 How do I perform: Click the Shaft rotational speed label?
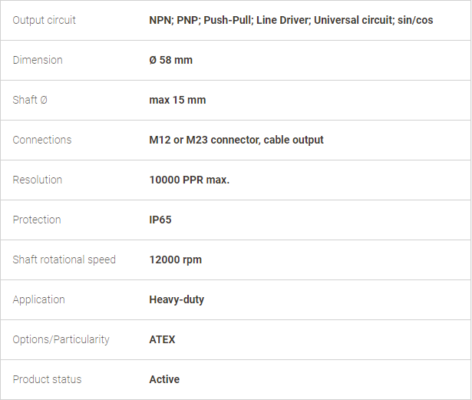tap(64, 260)
